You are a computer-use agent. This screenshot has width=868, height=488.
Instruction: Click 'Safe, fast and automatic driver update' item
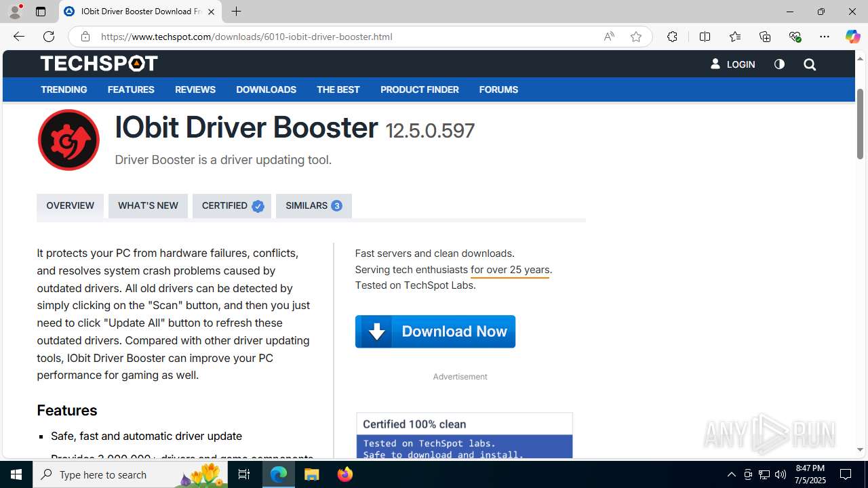146,436
